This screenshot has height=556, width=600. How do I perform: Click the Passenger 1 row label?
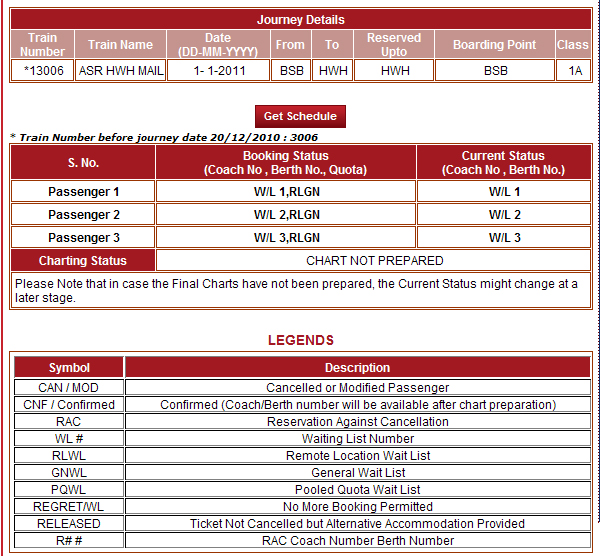[x=83, y=192]
